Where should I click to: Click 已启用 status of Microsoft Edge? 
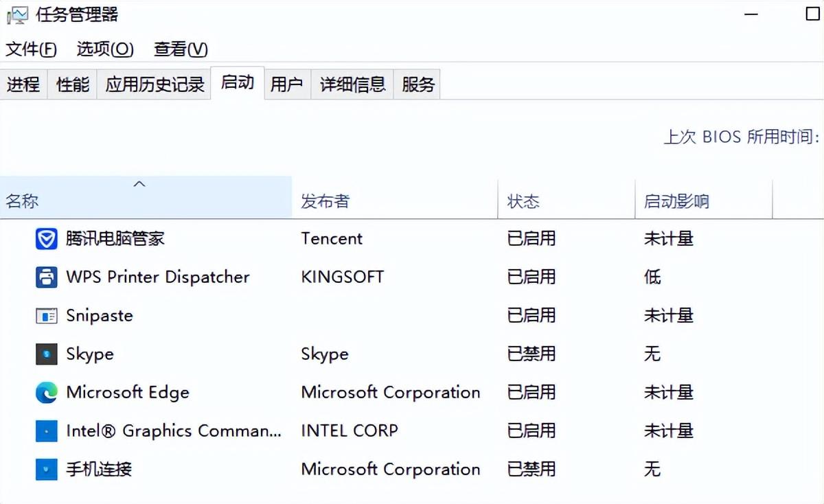(x=531, y=393)
